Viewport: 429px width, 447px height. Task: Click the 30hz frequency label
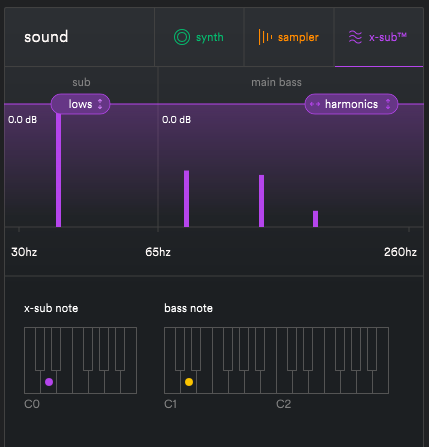[24, 252]
